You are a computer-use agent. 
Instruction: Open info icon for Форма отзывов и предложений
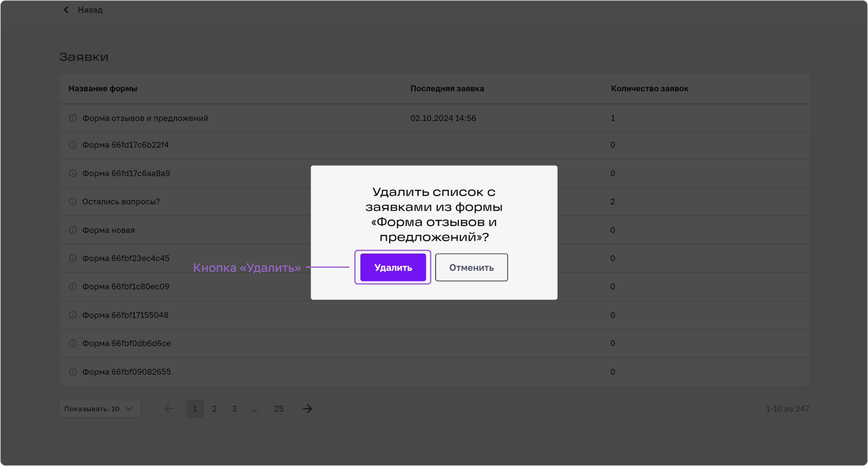(x=73, y=118)
